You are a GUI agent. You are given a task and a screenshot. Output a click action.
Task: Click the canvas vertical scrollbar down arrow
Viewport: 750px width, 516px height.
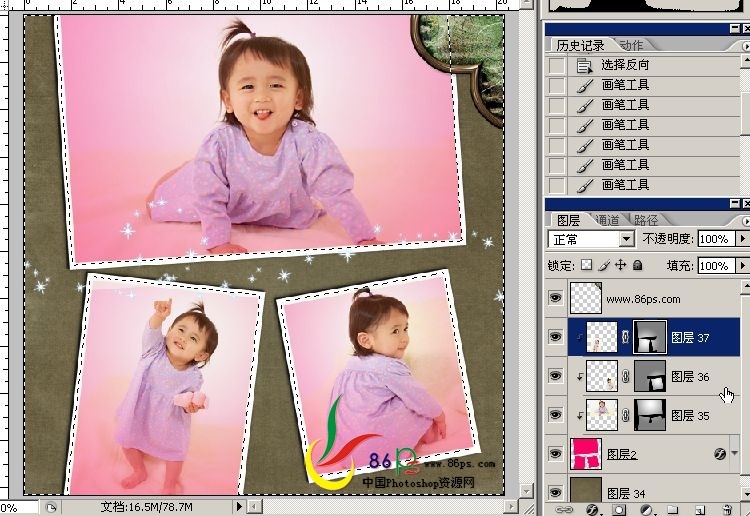click(x=526, y=491)
